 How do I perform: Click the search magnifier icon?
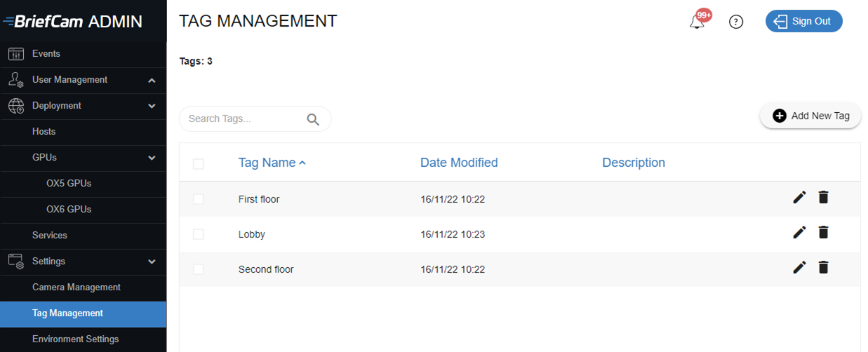point(313,119)
